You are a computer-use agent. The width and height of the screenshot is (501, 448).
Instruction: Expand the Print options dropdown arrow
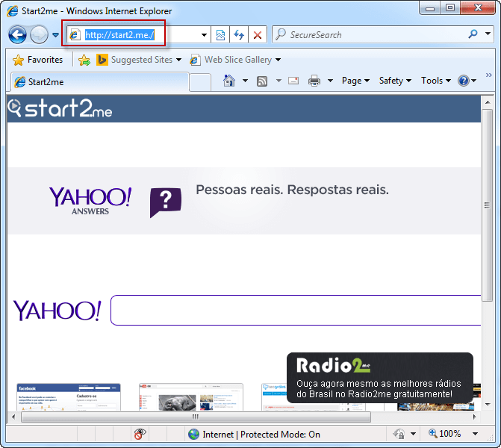330,81
